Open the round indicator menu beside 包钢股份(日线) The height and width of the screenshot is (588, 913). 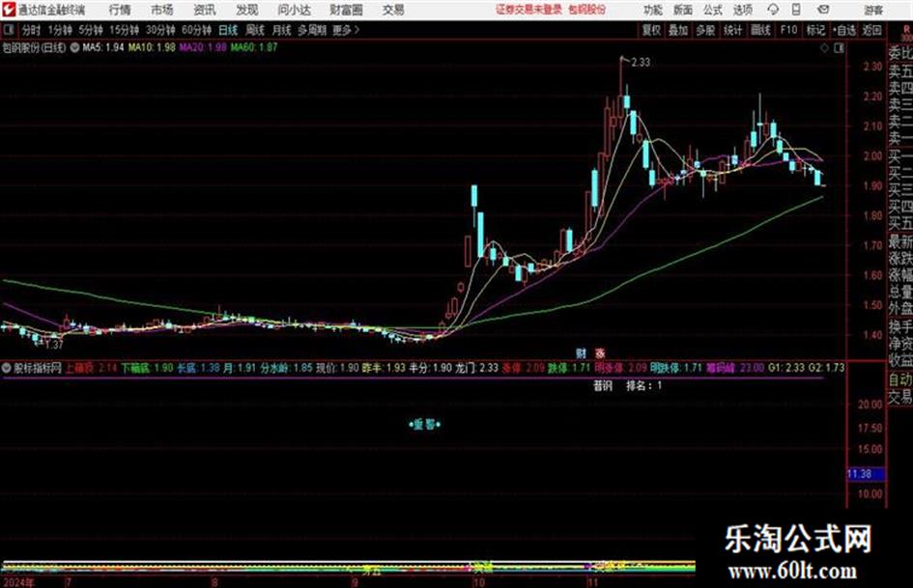(74, 47)
